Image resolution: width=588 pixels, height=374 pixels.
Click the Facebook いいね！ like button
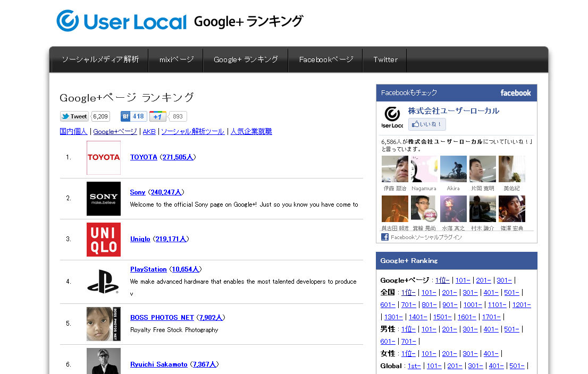point(427,124)
